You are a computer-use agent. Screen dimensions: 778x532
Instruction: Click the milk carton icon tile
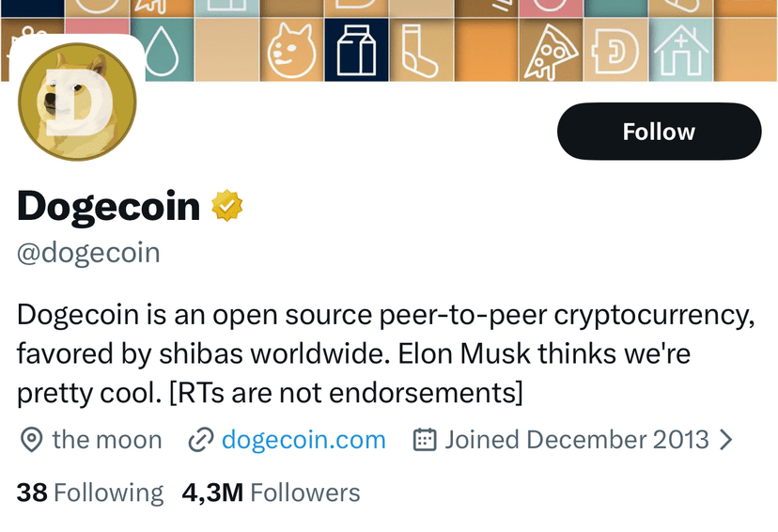point(356,52)
